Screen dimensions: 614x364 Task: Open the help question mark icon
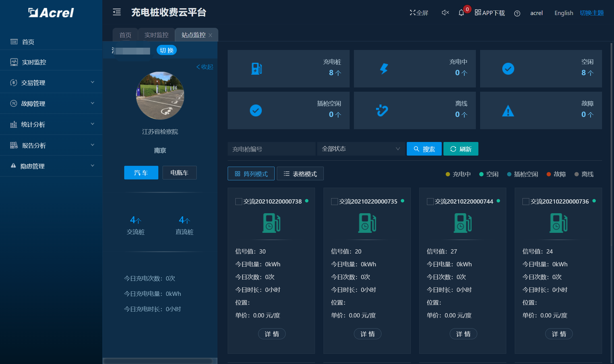(x=517, y=13)
